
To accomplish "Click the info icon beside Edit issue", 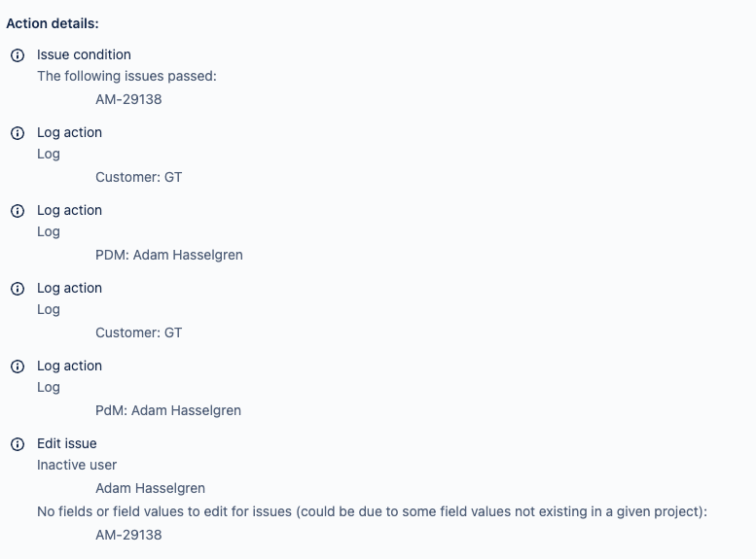I will (x=18, y=444).
